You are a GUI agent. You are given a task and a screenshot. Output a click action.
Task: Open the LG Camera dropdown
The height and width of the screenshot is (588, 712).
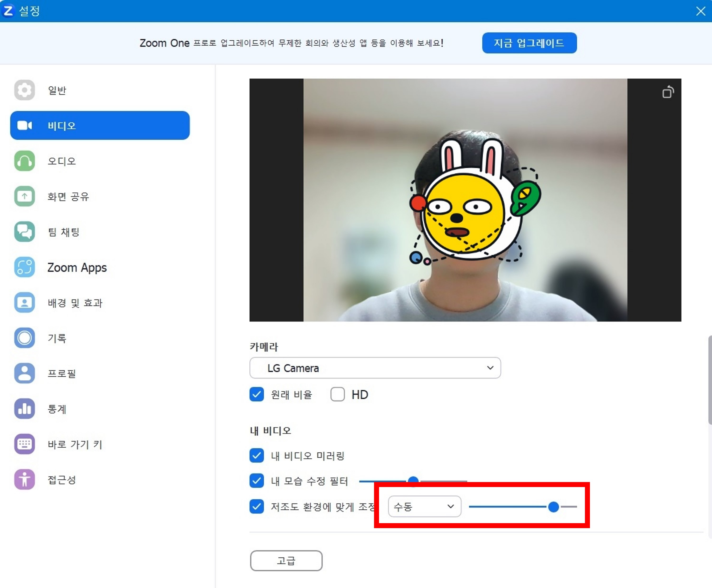(375, 368)
